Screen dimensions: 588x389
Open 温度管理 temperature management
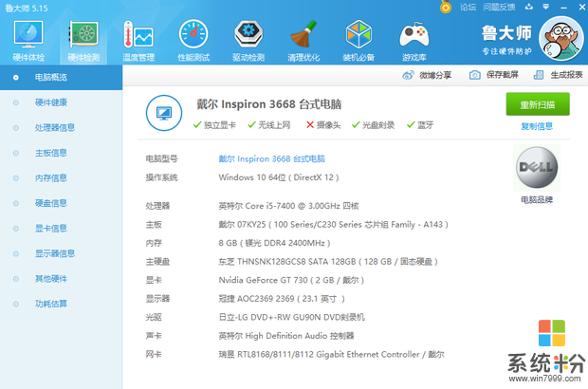pos(138,39)
